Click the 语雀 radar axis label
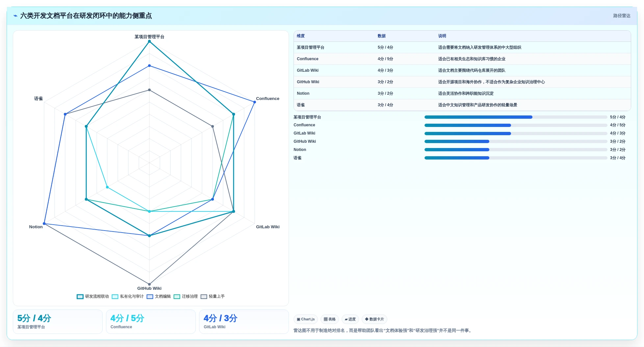The width and height of the screenshot is (644, 347). pos(39,99)
